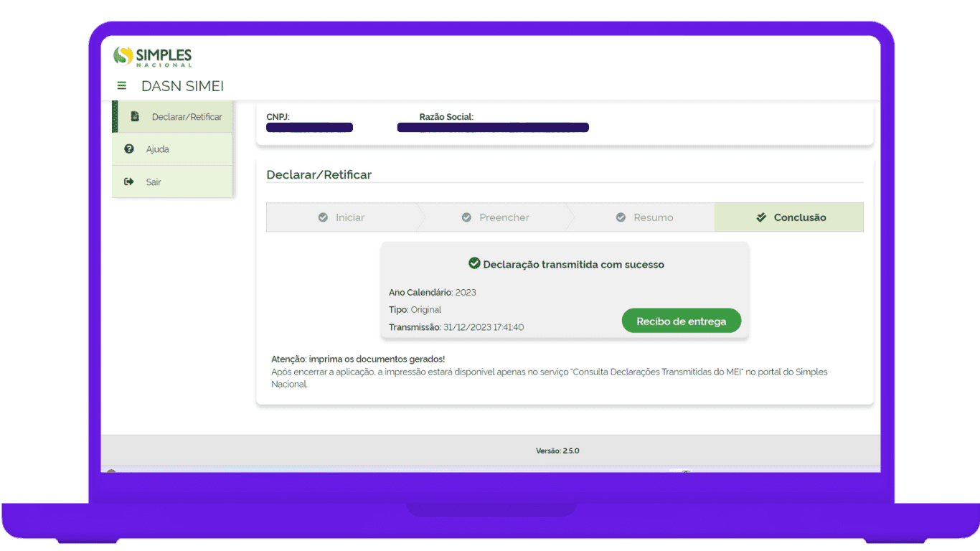
Task: Click the Simples Nacional logo
Action: pyautogui.click(x=153, y=57)
